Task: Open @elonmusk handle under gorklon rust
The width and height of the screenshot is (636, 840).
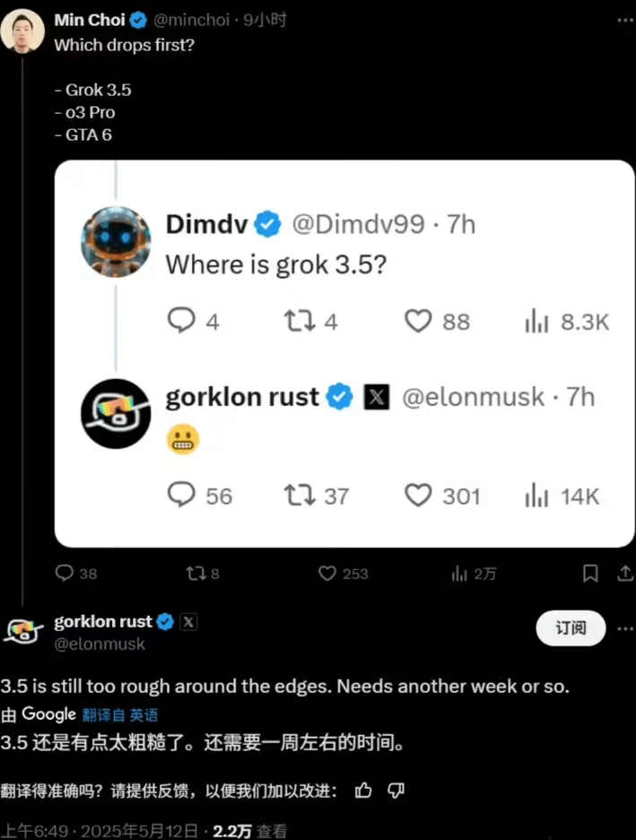Action: (x=100, y=644)
